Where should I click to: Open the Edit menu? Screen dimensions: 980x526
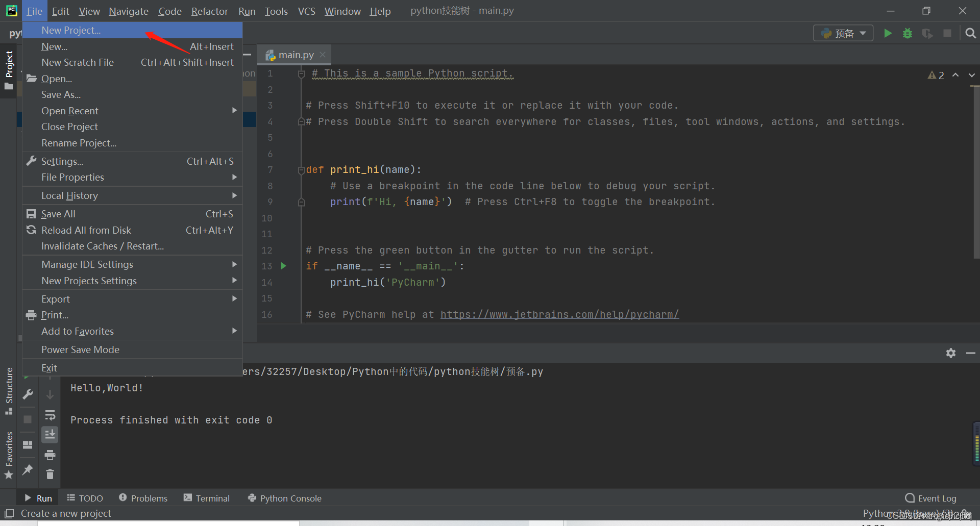pyautogui.click(x=60, y=11)
